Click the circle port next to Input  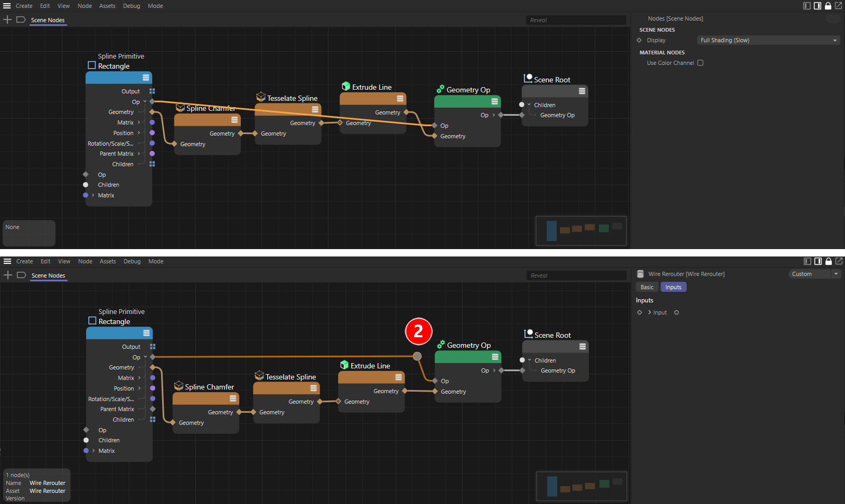(677, 312)
